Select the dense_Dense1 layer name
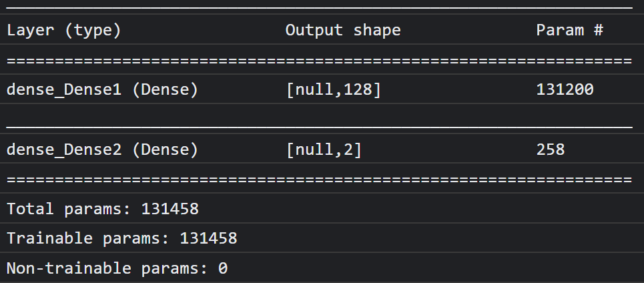 point(64,90)
